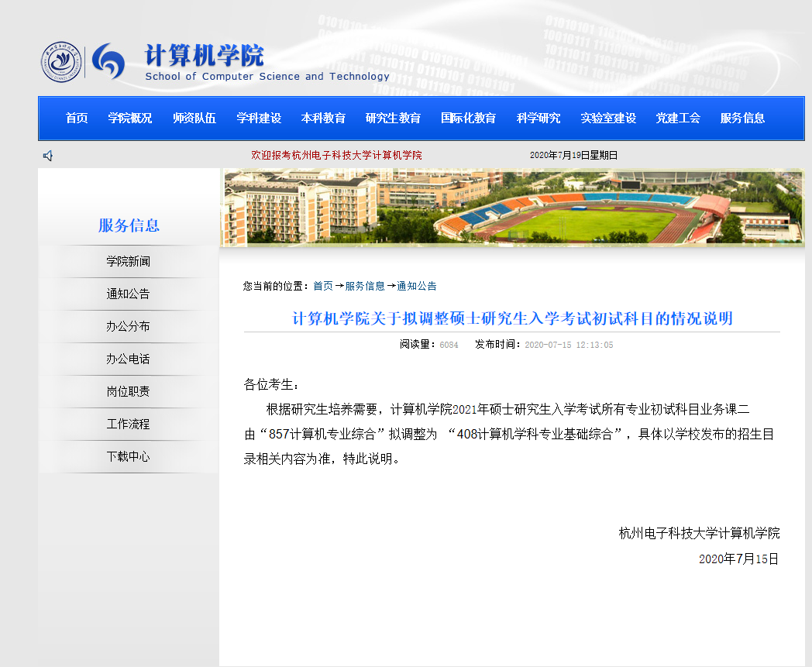The height and width of the screenshot is (667, 812).
Task: Select 国际化教育 in the navigation bar
Action: coord(468,118)
